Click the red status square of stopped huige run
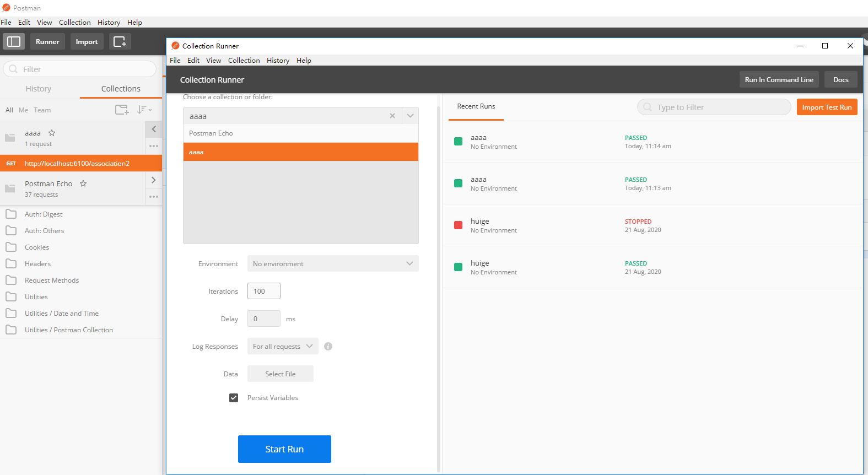Screen dimensions: 868x475 tap(458, 225)
